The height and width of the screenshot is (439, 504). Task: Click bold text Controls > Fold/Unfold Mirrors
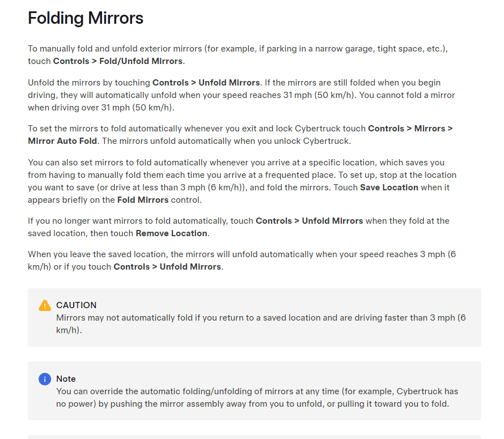click(118, 61)
